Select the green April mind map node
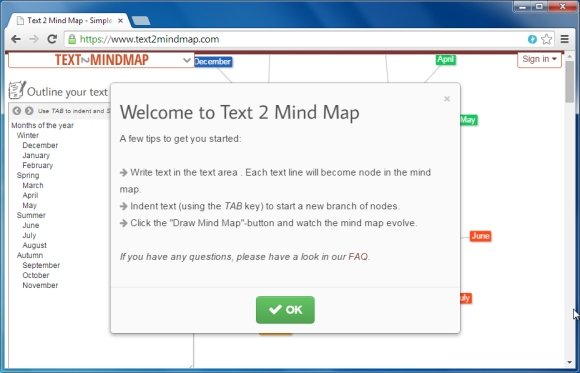The width and height of the screenshot is (580, 373). 446,60
